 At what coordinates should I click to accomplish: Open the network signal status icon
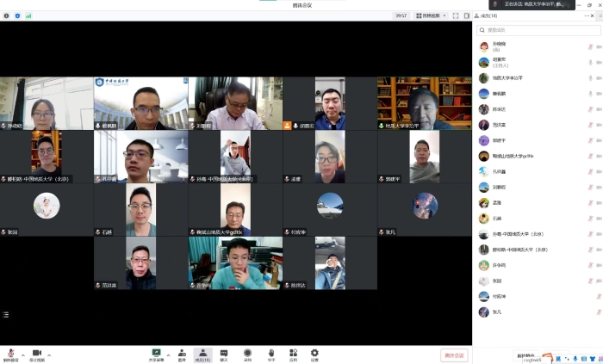[x=28, y=15]
